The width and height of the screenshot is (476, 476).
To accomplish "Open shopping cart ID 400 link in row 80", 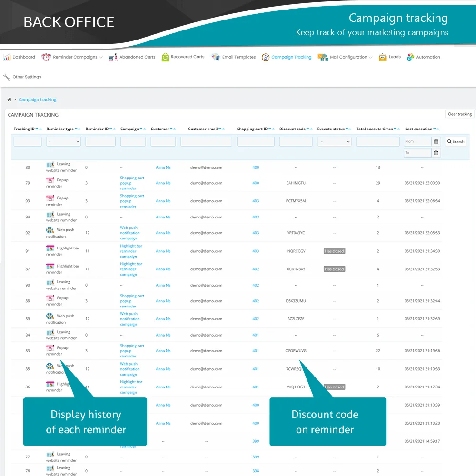I will point(256,168).
